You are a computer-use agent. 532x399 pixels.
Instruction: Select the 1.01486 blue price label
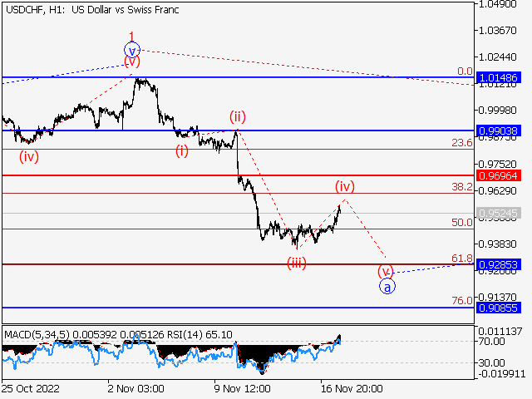pos(499,77)
